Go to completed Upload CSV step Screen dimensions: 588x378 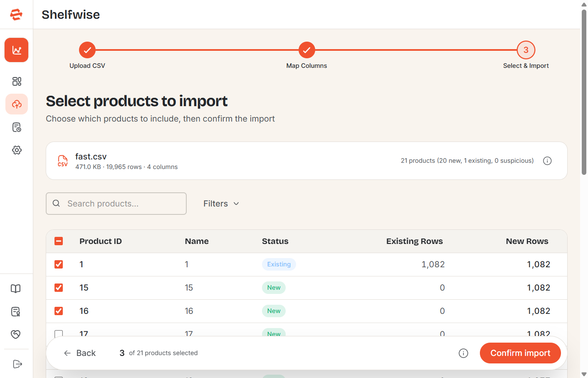tap(87, 50)
